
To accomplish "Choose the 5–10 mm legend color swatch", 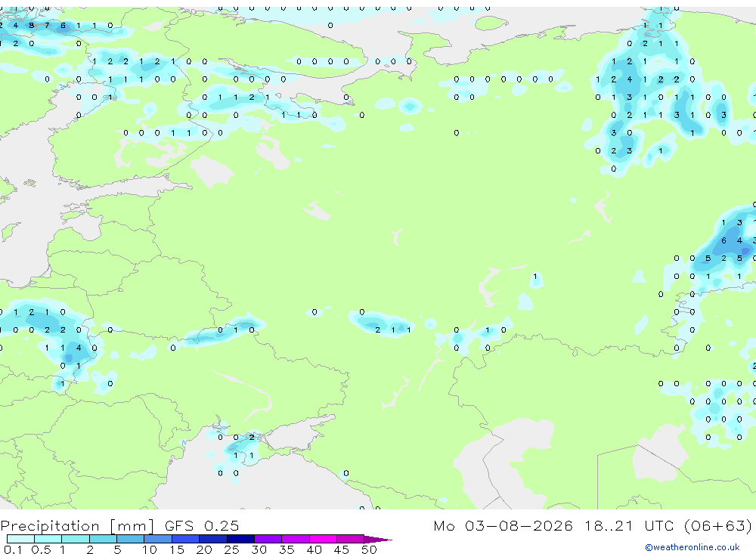I will click(x=130, y=539).
